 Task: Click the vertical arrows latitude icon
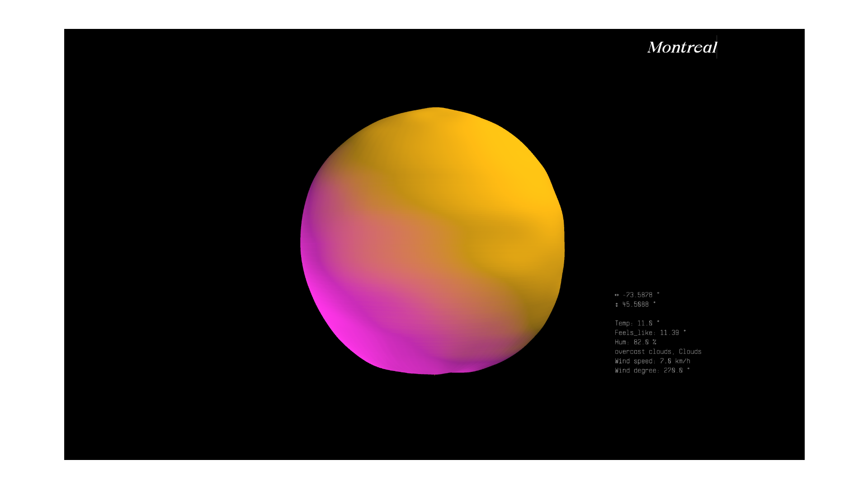point(617,305)
